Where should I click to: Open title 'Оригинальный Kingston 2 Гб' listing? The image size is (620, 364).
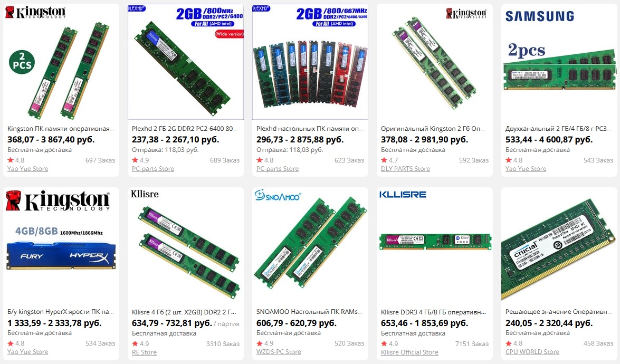click(x=433, y=128)
